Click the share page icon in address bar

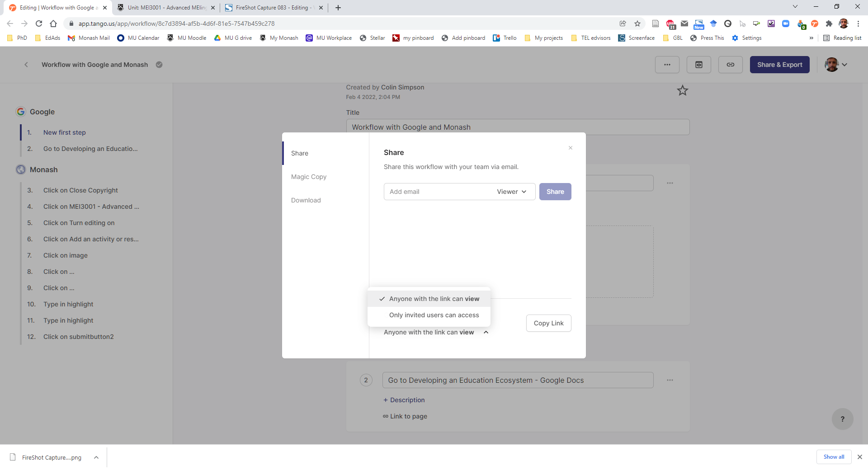(x=623, y=23)
